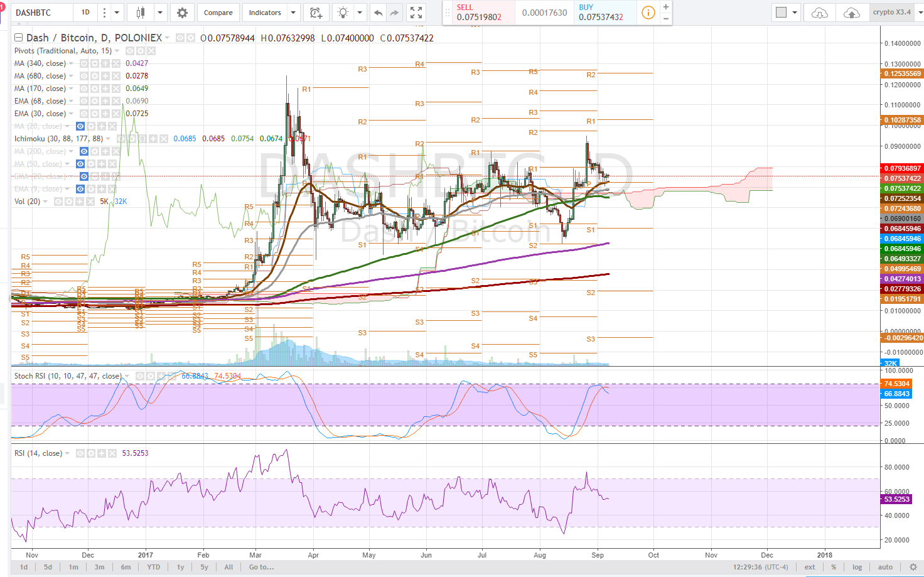Set time range to 3m
Screen dimensions: 924x577
coord(99,567)
